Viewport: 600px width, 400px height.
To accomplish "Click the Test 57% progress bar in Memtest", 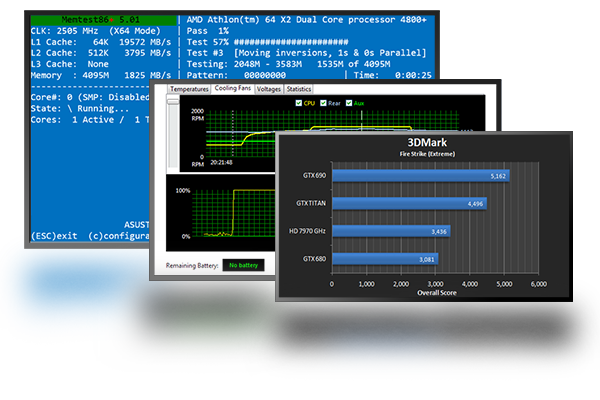I will pyautogui.click(x=291, y=42).
